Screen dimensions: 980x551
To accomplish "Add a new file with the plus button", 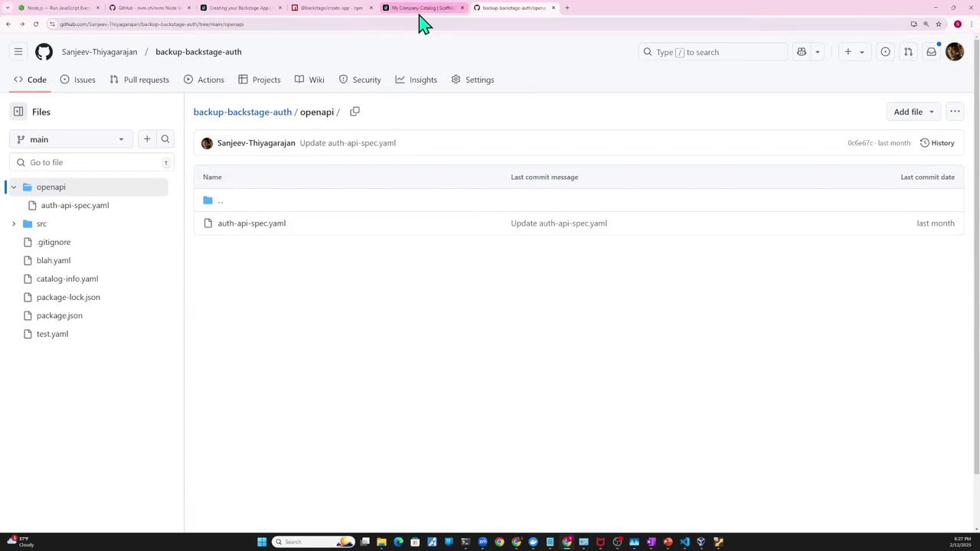I will pyautogui.click(x=147, y=139).
